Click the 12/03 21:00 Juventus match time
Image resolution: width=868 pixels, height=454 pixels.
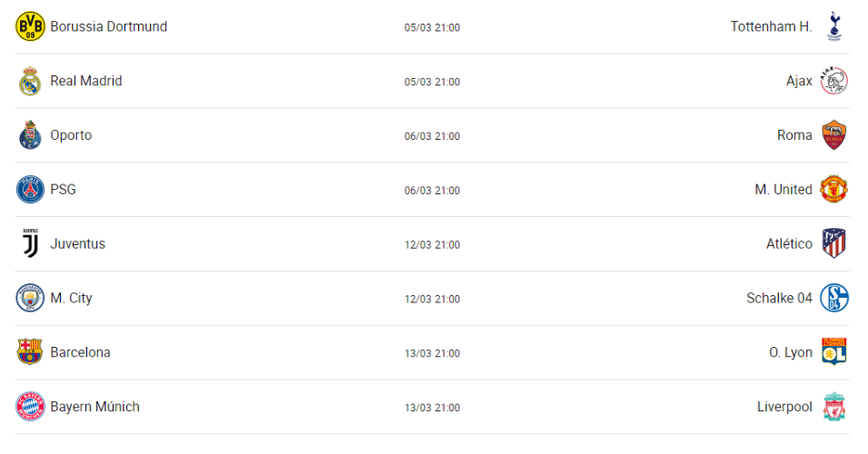click(x=432, y=245)
